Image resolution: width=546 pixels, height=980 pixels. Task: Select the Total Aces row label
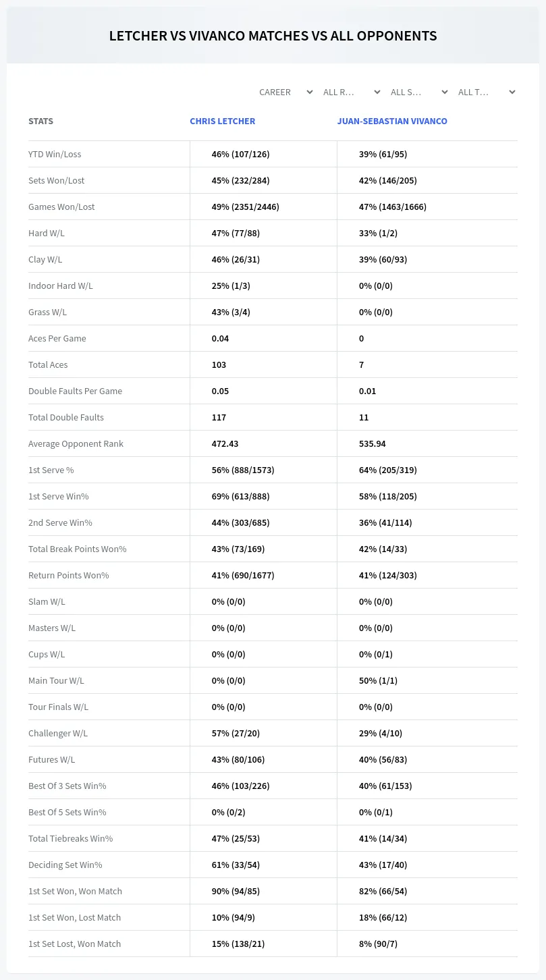[x=48, y=364]
